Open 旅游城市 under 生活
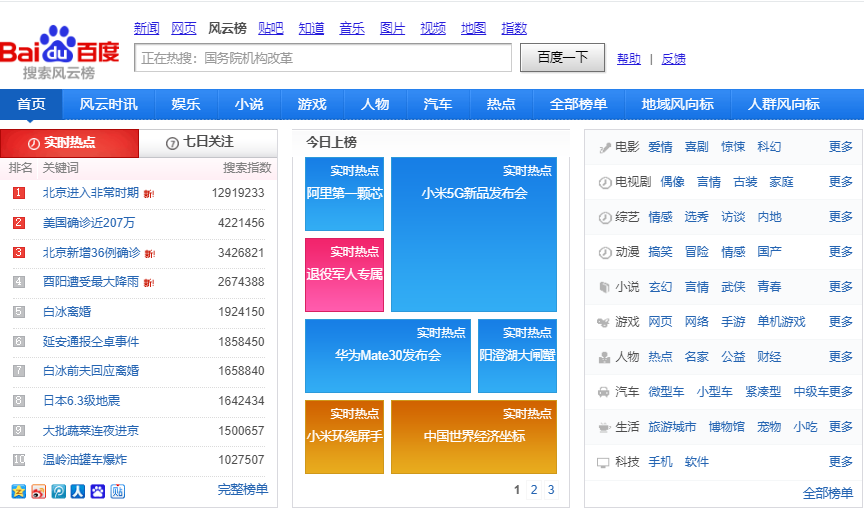 pyautogui.click(x=672, y=427)
